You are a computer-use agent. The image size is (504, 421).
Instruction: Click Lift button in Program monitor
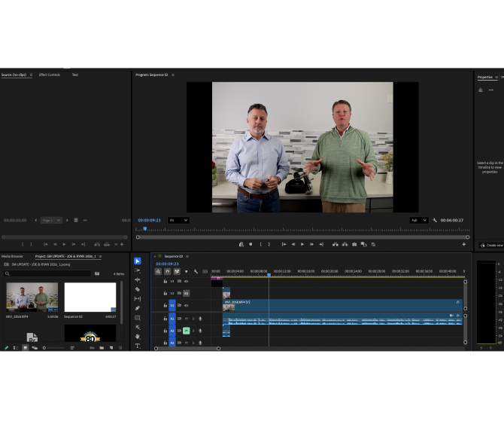335,244
